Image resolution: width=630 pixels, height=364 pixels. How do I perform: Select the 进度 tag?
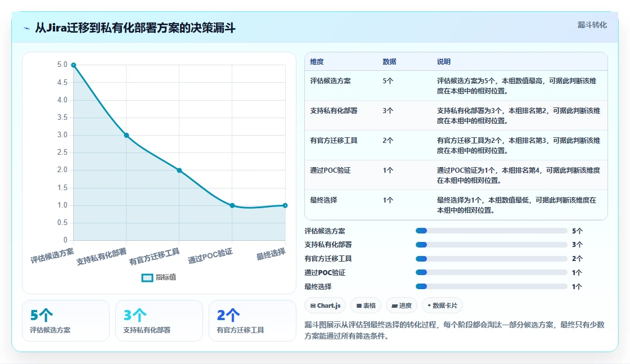point(402,305)
